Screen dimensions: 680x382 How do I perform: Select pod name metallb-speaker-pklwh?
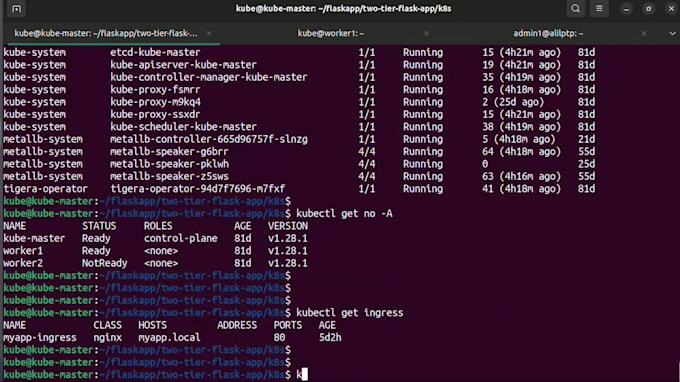[169, 164]
